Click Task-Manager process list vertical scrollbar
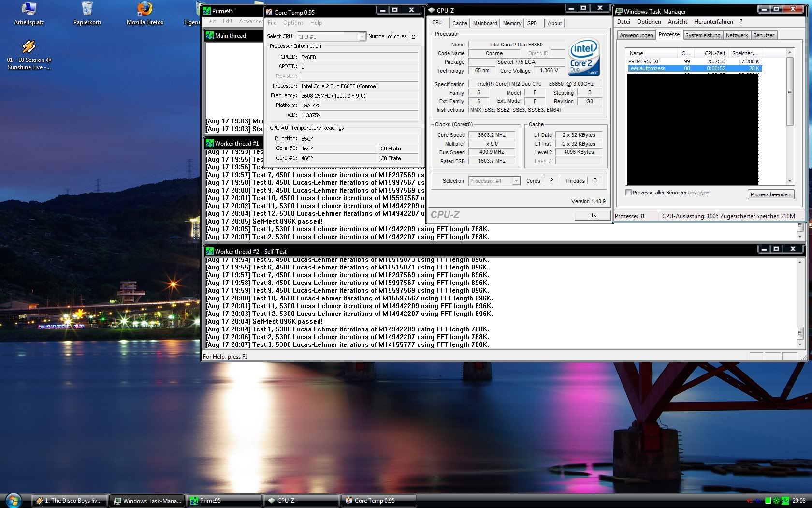This screenshot has width=812, height=508. [x=790, y=117]
